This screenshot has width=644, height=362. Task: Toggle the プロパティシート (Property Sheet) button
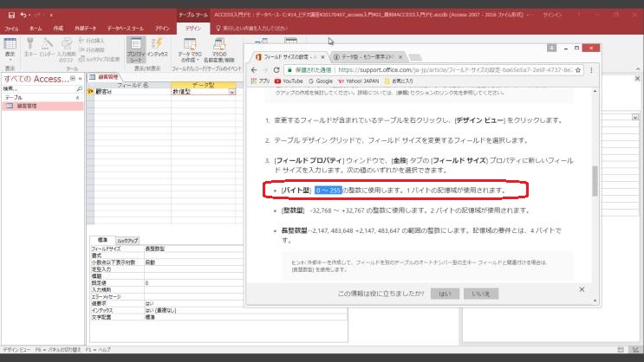(x=136, y=49)
